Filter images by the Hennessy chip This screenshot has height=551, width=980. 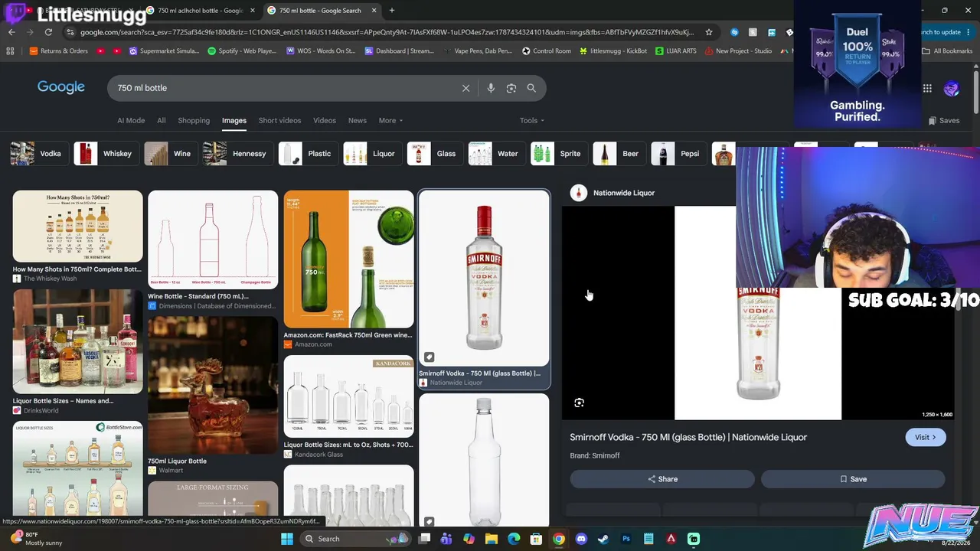point(238,154)
